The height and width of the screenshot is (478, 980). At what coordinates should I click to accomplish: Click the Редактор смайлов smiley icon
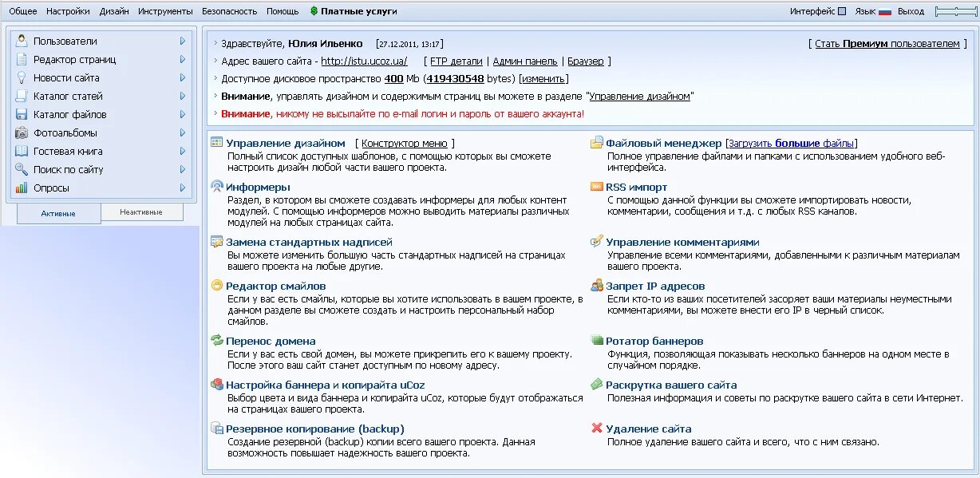(x=216, y=285)
